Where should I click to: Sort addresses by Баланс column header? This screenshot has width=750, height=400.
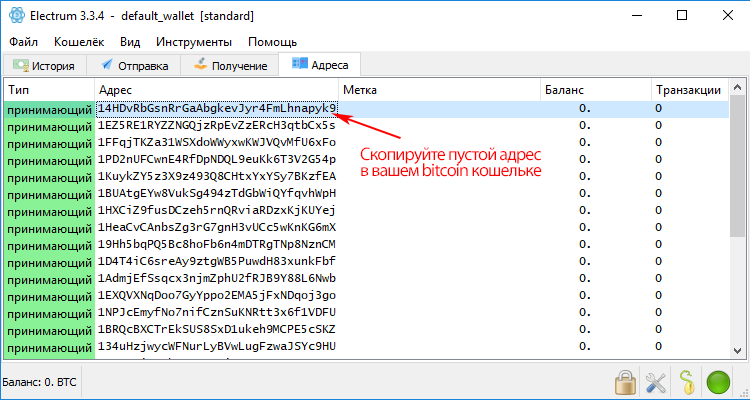(x=594, y=89)
